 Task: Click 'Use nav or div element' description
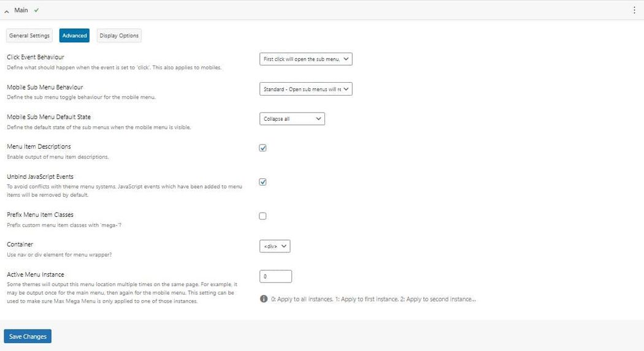coord(59,255)
